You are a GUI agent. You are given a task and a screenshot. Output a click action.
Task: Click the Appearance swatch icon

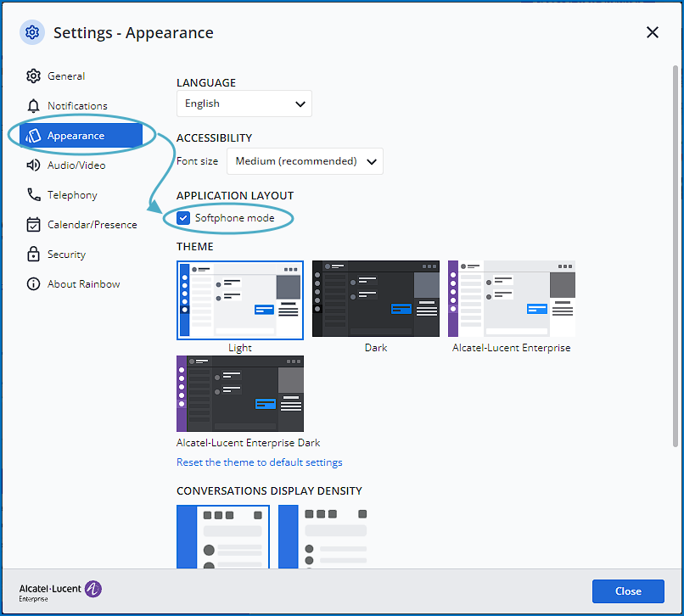[x=33, y=136]
